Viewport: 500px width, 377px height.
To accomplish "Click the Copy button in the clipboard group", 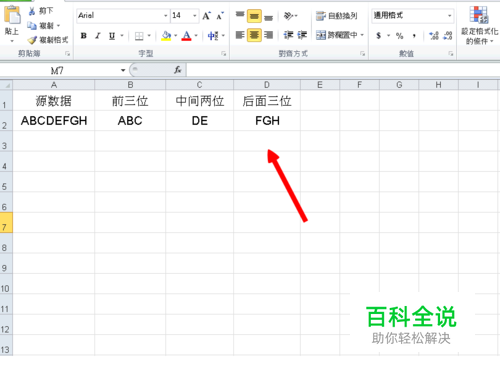I will [40, 26].
